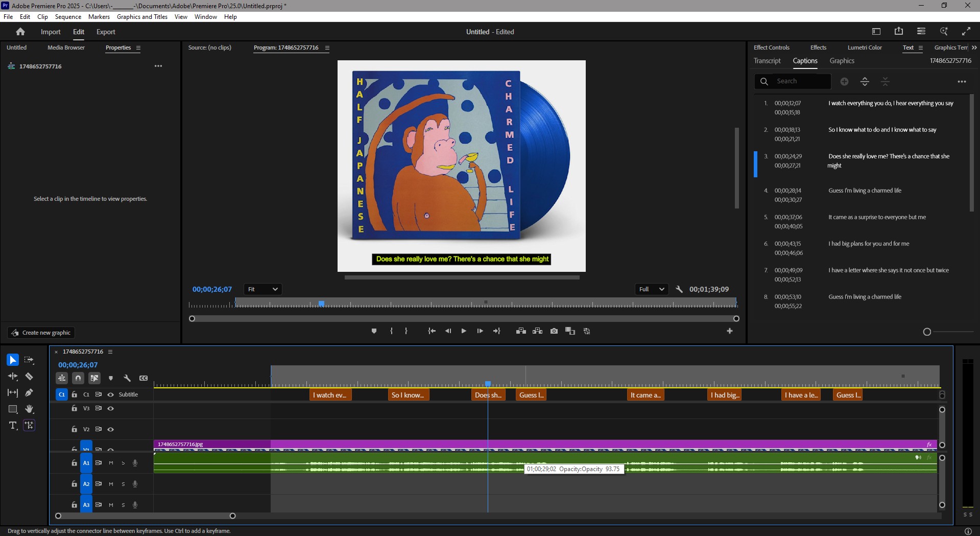Viewport: 980px width, 536px height.
Task: Toggle Subtitle track visibility eye
Action: tap(110, 394)
